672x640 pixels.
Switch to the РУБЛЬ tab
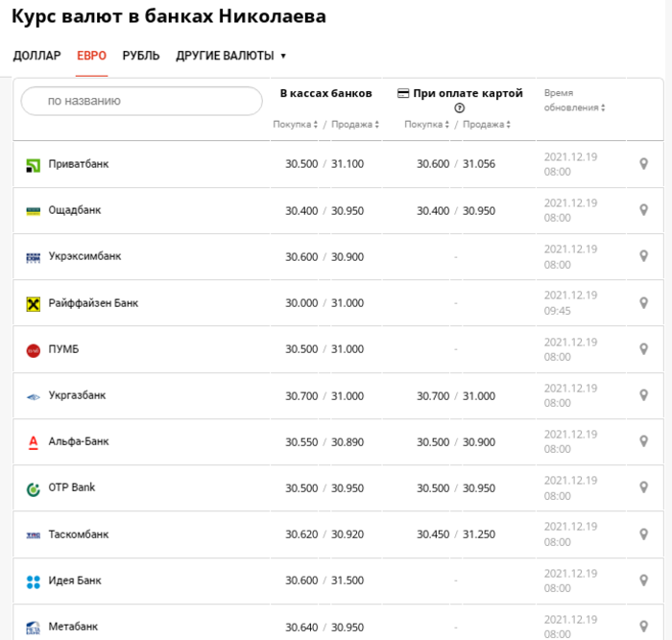tap(141, 56)
